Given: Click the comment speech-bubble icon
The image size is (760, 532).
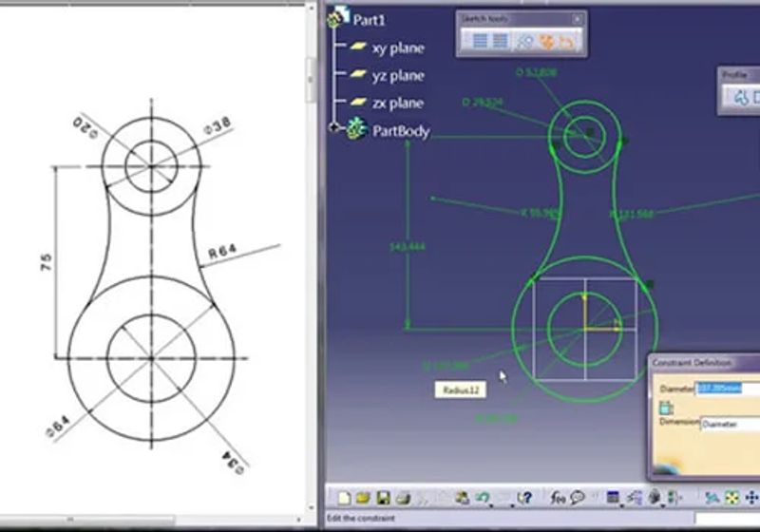Looking at the screenshot, I should [578, 498].
